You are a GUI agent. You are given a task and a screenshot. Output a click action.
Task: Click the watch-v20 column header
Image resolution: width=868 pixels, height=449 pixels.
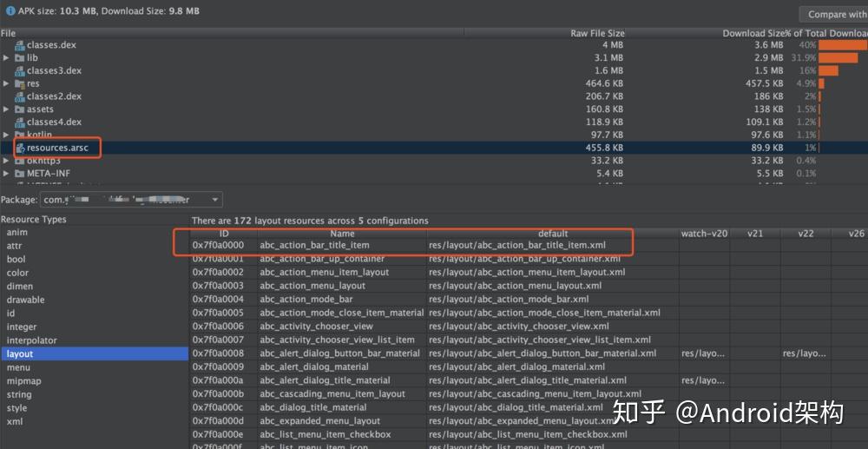[704, 234]
